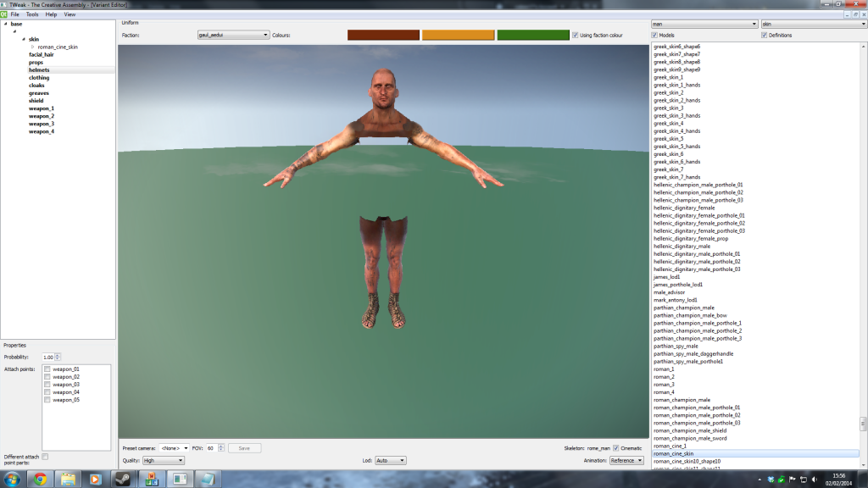Image resolution: width=868 pixels, height=488 pixels.
Task: Open Windows Explorer folder icon in taskbar
Action: click(x=67, y=479)
